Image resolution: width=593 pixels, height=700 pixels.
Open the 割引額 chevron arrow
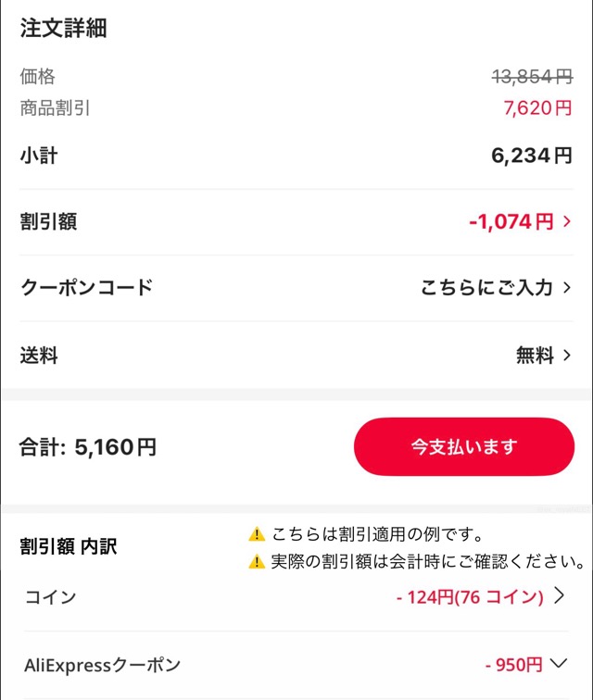(567, 221)
